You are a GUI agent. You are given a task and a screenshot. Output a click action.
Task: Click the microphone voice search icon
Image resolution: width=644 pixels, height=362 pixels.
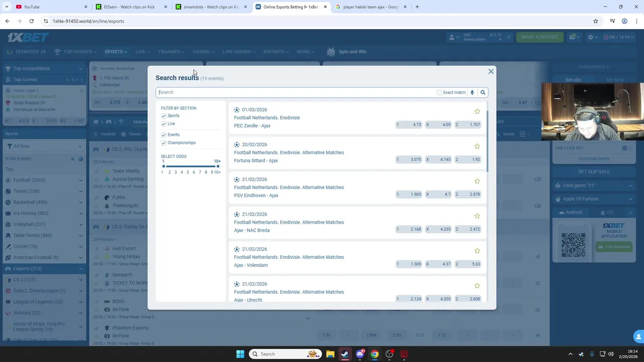click(472, 93)
